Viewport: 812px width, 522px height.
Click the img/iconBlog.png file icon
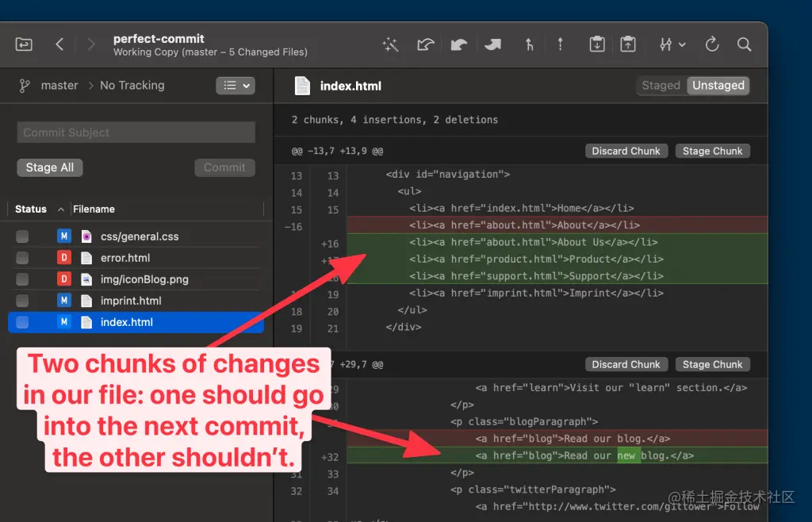[86, 279]
